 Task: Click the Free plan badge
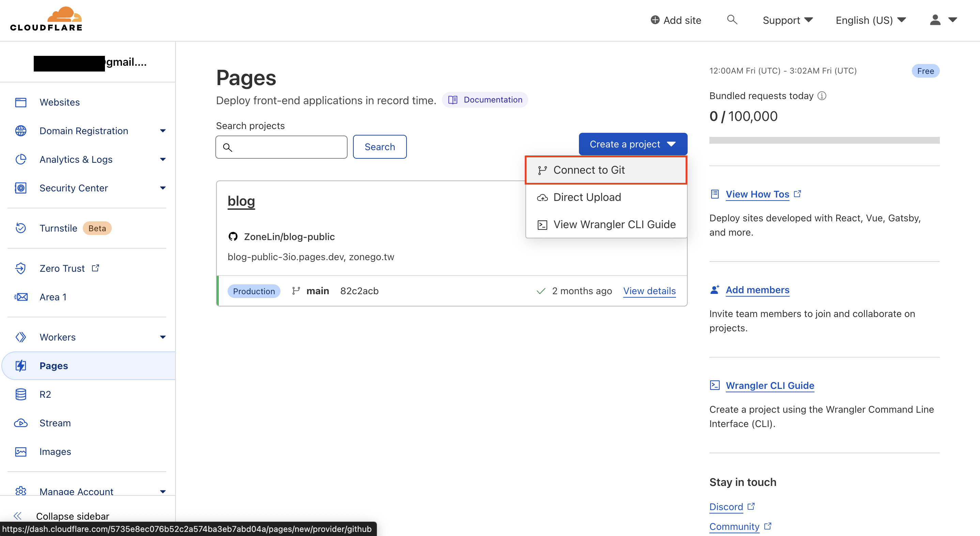point(925,71)
